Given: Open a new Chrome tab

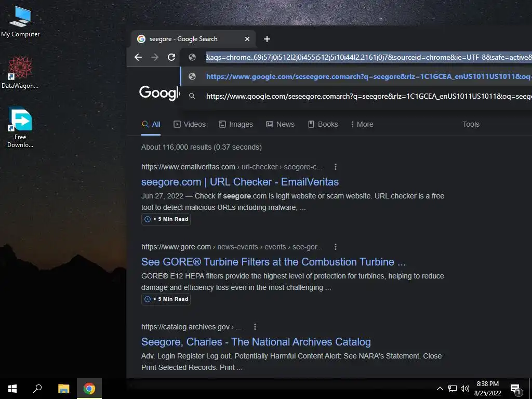Looking at the screenshot, I should 267,39.
